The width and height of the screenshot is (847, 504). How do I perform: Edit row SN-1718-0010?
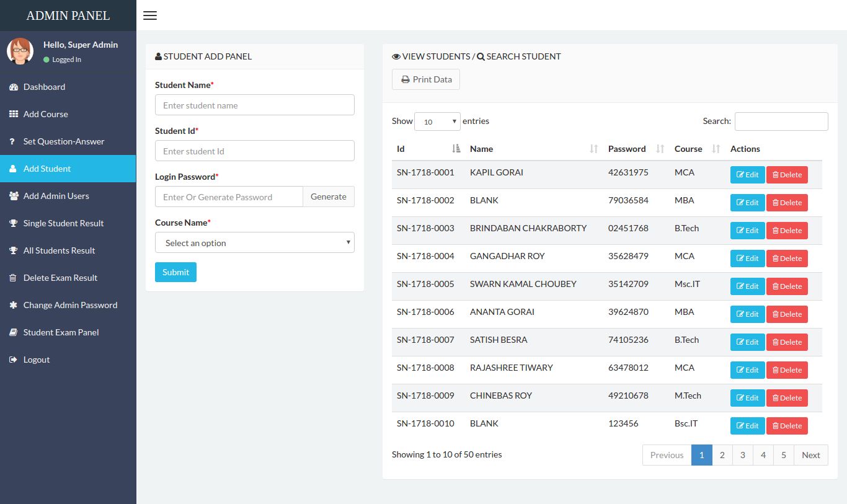pos(747,426)
